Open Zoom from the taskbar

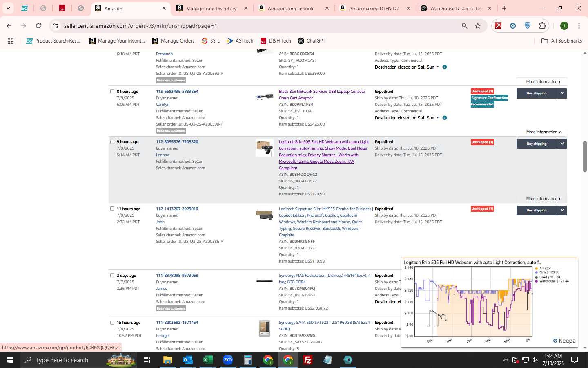coord(227,360)
